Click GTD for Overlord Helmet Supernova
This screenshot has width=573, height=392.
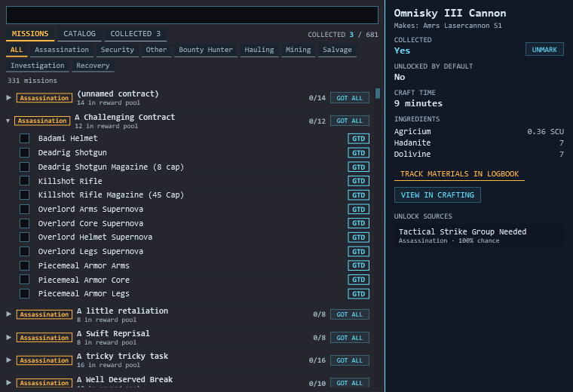click(358, 237)
